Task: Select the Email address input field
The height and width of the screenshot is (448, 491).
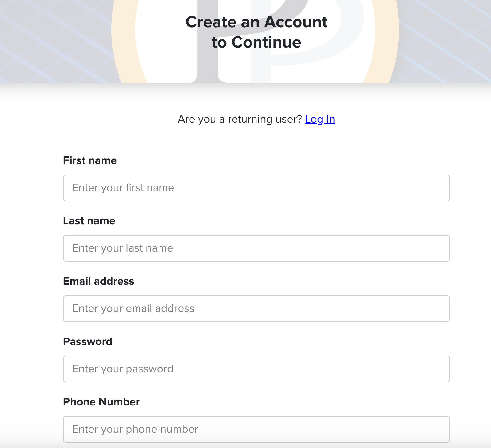Action: (256, 308)
